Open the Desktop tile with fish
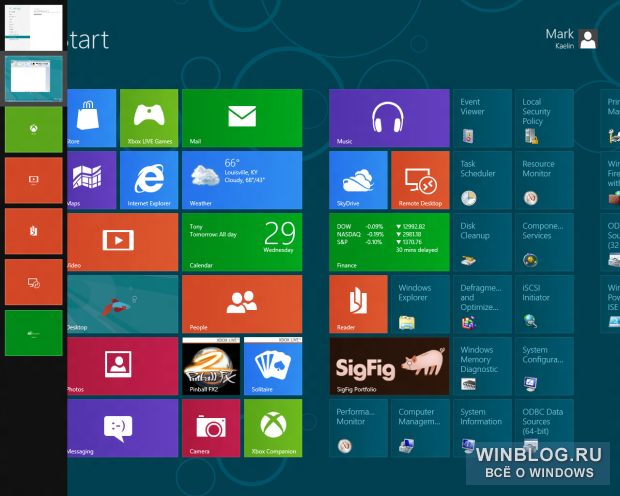The height and width of the screenshot is (496, 620). tap(123, 304)
